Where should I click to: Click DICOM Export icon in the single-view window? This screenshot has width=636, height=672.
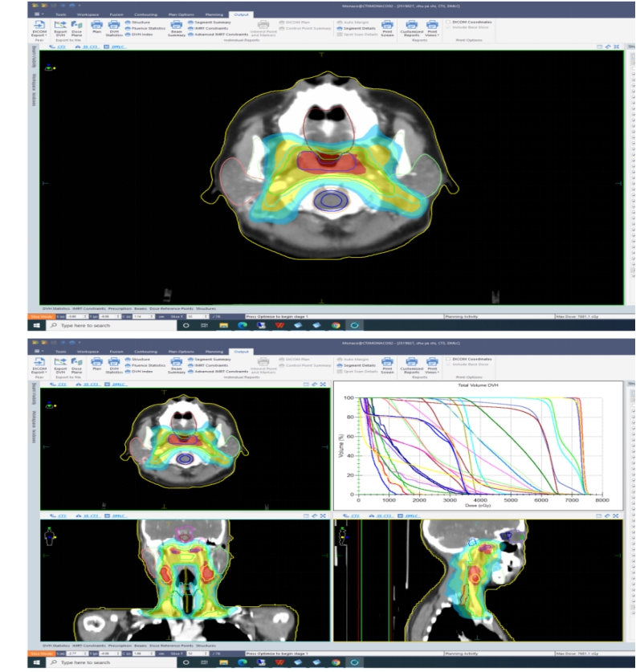(39, 27)
